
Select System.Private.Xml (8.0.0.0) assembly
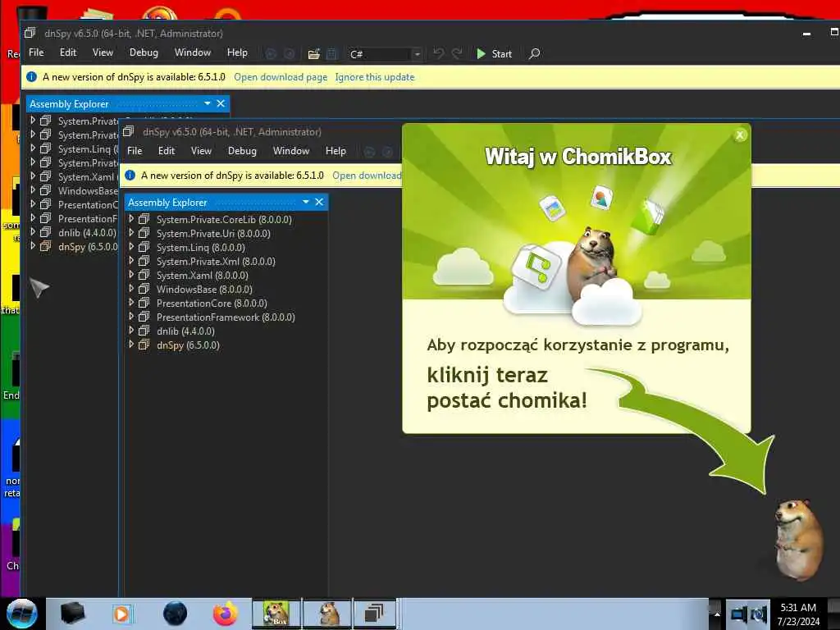point(216,262)
